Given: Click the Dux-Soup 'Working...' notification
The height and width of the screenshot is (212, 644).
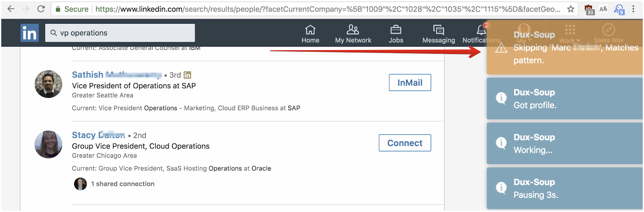Looking at the screenshot, I should tap(565, 144).
